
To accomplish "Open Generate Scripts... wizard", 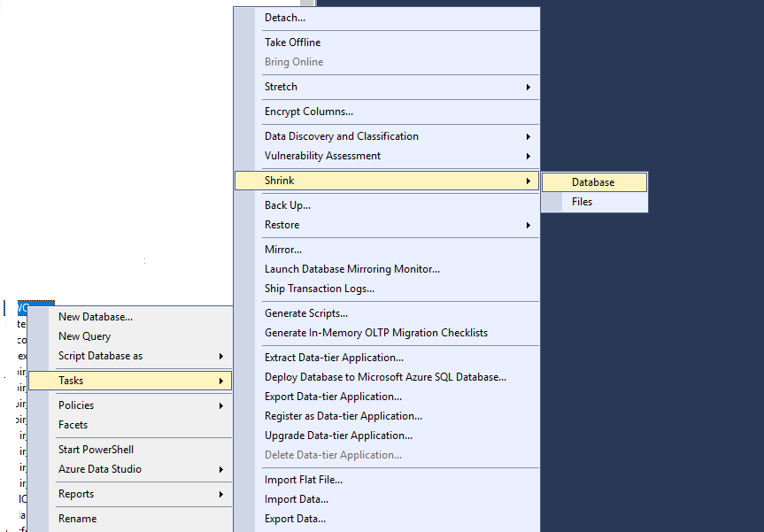I will [306, 313].
